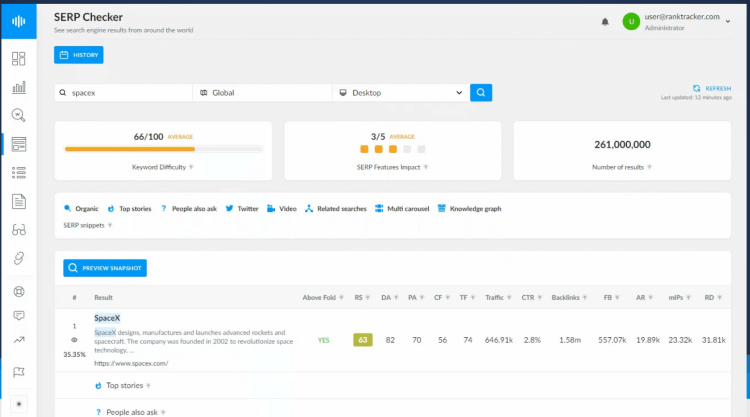Open the keyword finder magnifier sidebar icon
Viewport: 750px width, 417px height.
[x=19, y=115]
